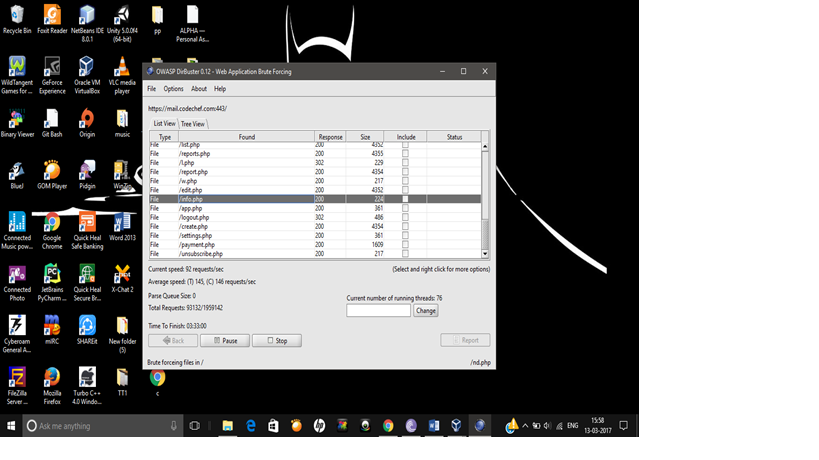Open the Recycle Bin desktop icon
819x460 pixels.
17,20
